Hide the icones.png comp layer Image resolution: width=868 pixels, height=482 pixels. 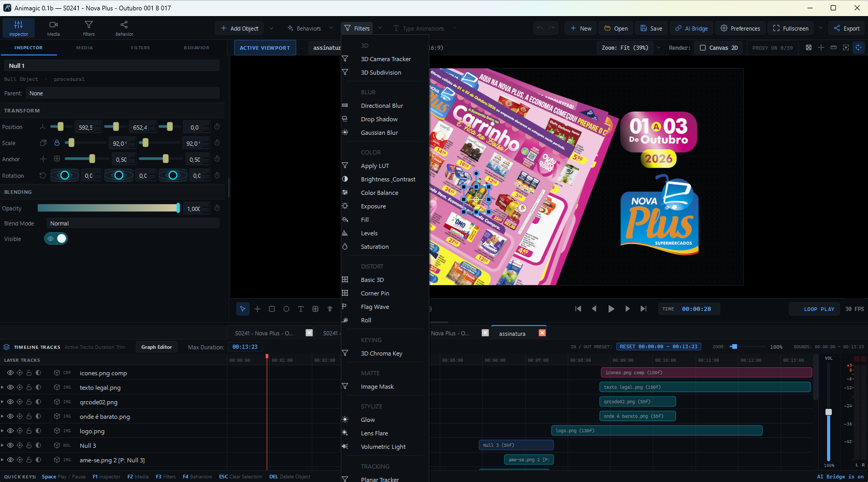pyautogui.click(x=10, y=373)
